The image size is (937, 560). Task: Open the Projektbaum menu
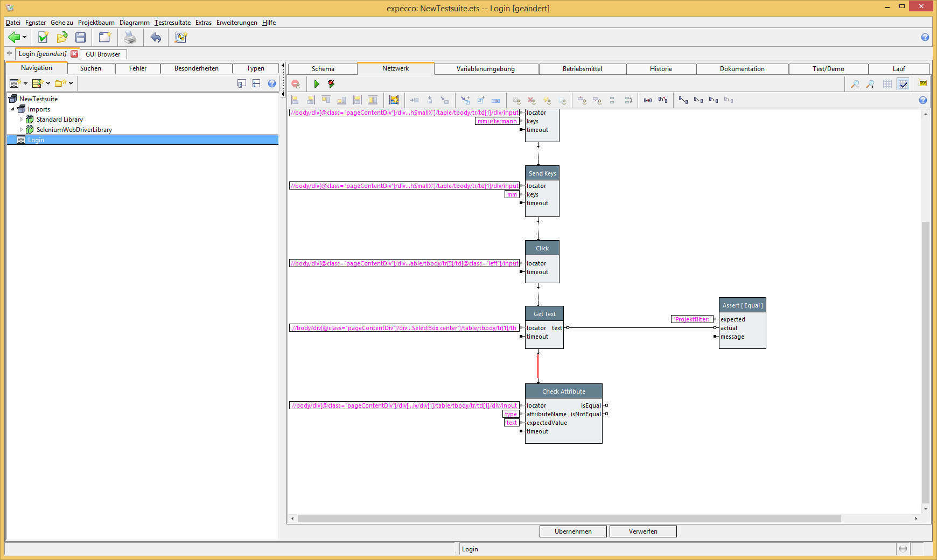coord(96,23)
